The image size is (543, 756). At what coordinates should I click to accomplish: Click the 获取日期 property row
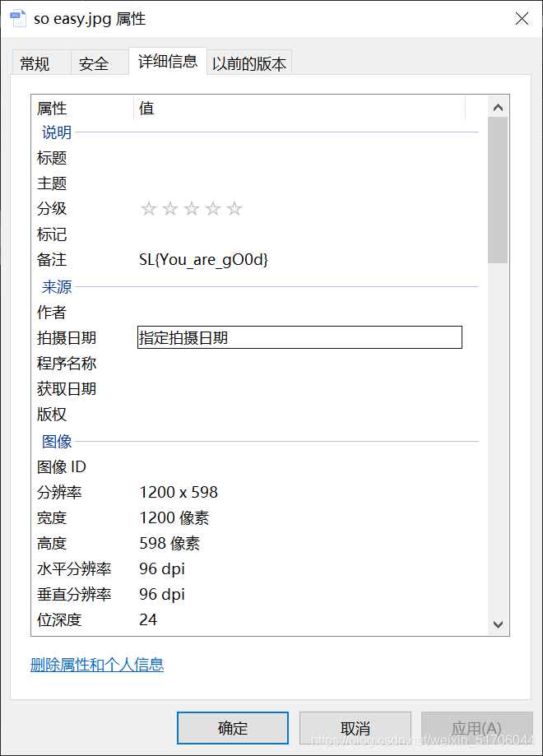tap(258, 388)
